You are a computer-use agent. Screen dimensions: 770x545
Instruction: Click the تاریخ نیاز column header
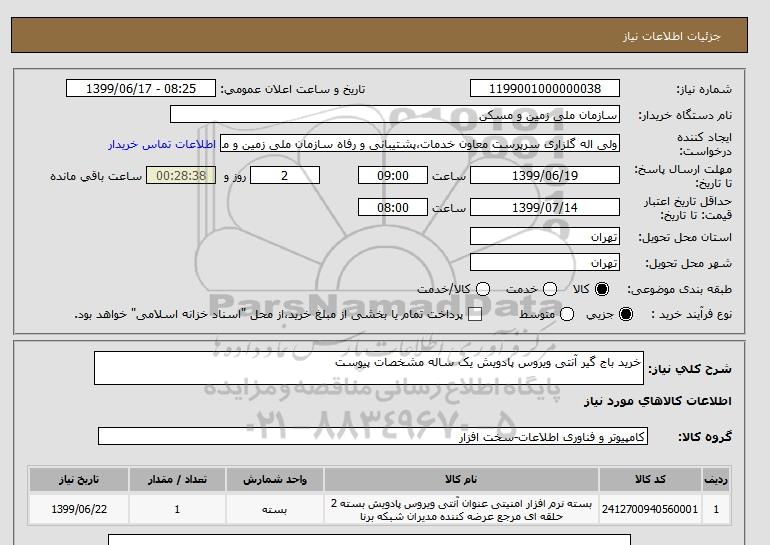79,479
